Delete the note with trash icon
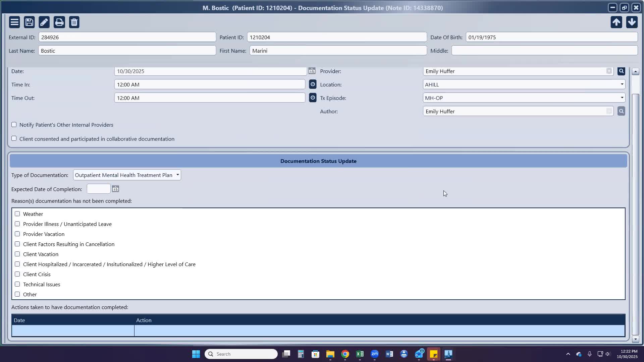644x362 pixels. pyautogui.click(x=74, y=22)
